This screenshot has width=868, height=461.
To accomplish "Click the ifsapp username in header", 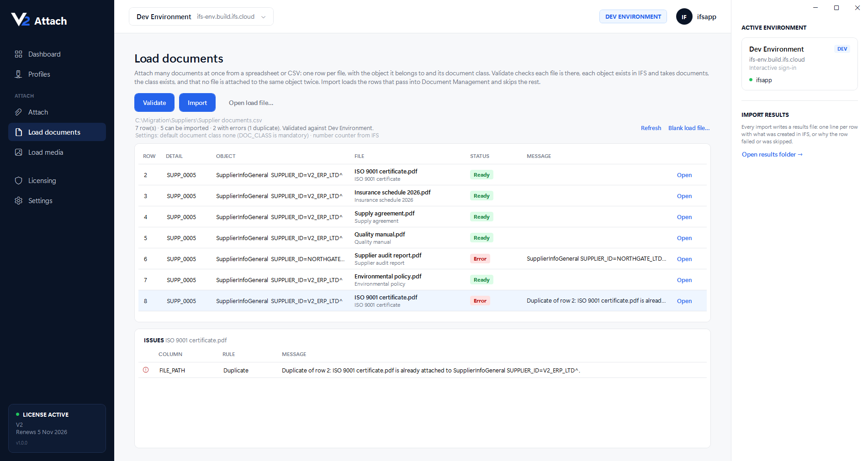I will tap(707, 17).
